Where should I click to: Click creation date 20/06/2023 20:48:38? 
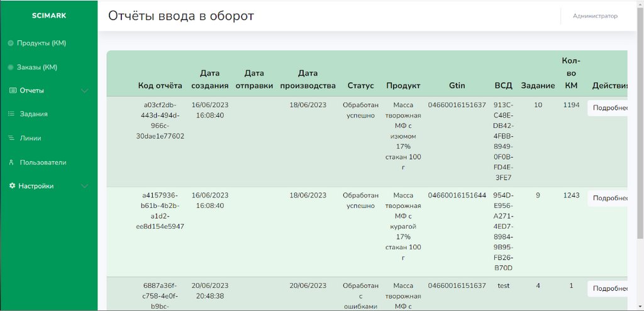coord(210,290)
